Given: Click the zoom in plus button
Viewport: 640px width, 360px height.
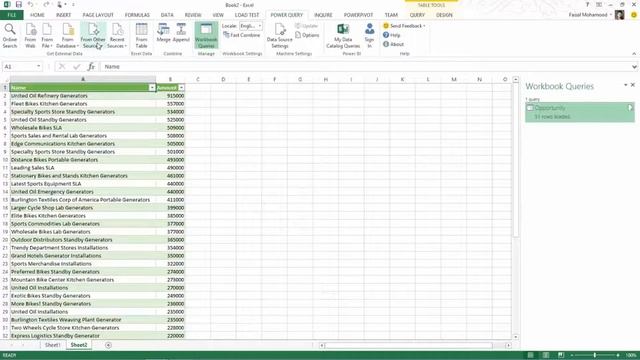Looking at the screenshot, I should point(618,355).
